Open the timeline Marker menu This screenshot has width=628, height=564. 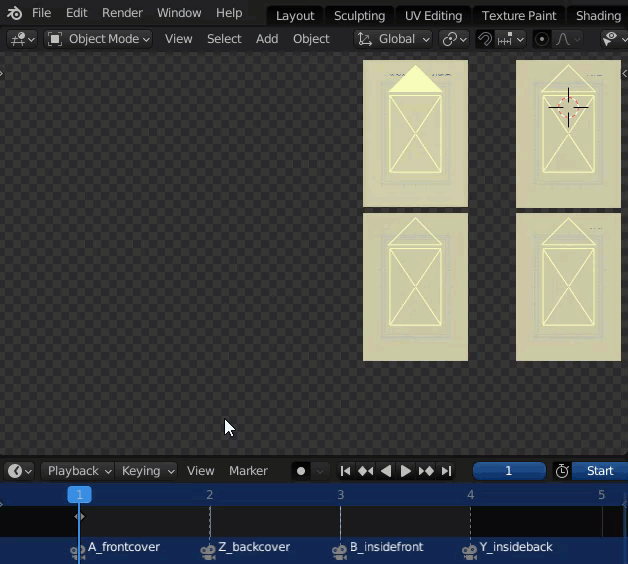pyautogui.click(x=248, y=471)
